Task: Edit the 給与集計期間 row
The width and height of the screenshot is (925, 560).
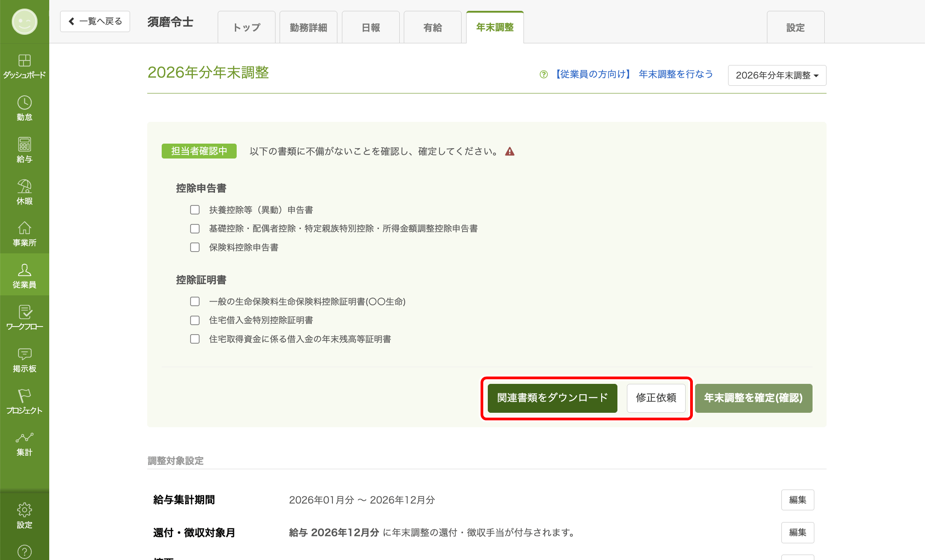Action: point(798,500)
